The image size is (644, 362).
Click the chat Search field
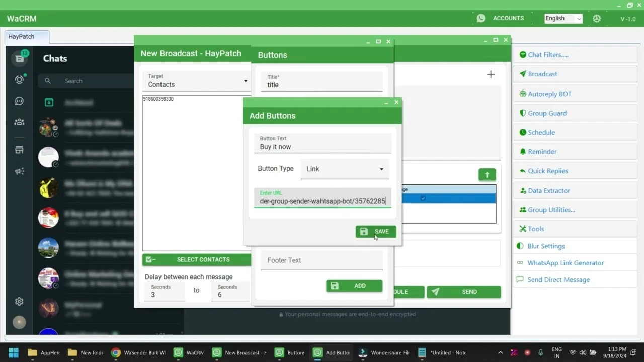pos(87,81)
